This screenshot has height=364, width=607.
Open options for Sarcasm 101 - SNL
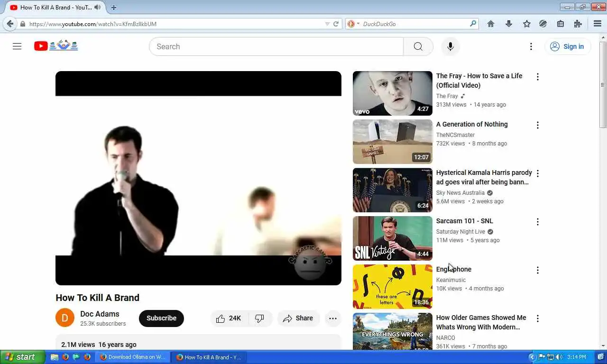[538, 222]
